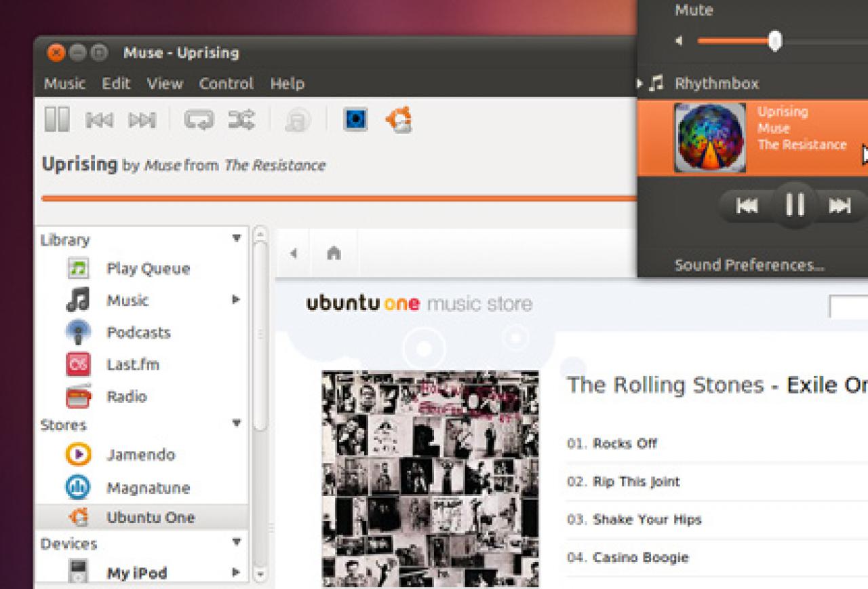This screenshot has height=589, width=868.
Task: Click the Music note icon in sidebar
Action: pos(78,300)
